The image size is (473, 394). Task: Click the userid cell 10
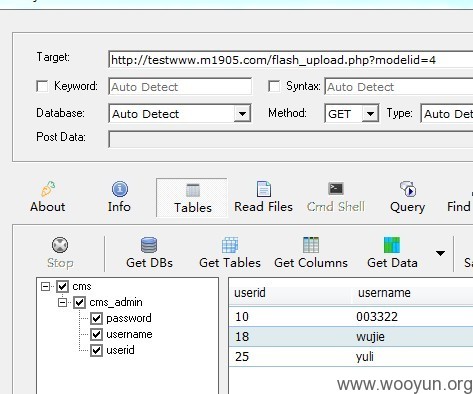click(242, 316)
